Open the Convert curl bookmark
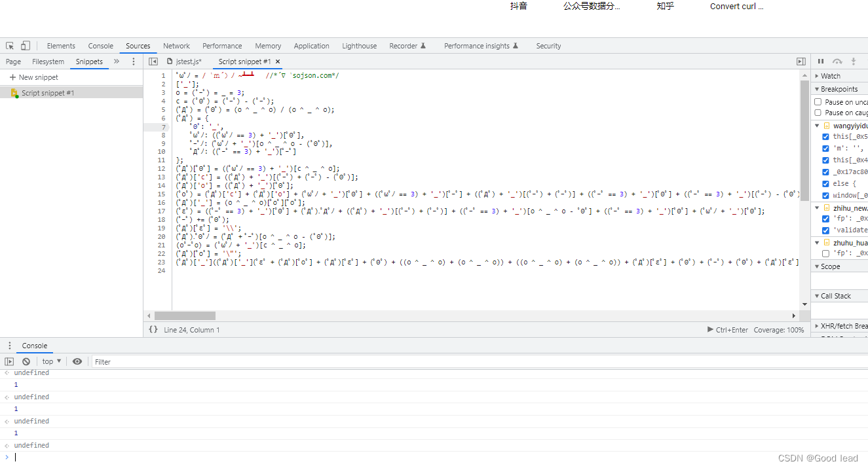Viewport: 868px width, 468px height. tap(736, 6)
